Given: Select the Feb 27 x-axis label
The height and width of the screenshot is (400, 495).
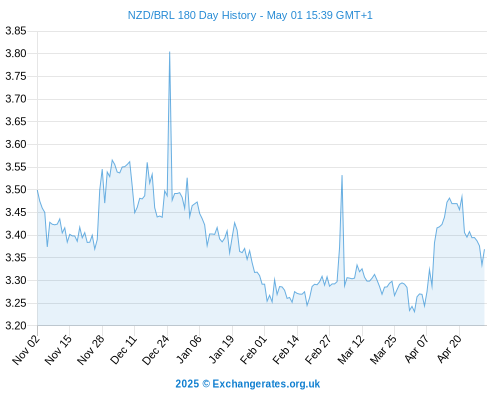Looking at the screenshot, I should coord(318,350).
